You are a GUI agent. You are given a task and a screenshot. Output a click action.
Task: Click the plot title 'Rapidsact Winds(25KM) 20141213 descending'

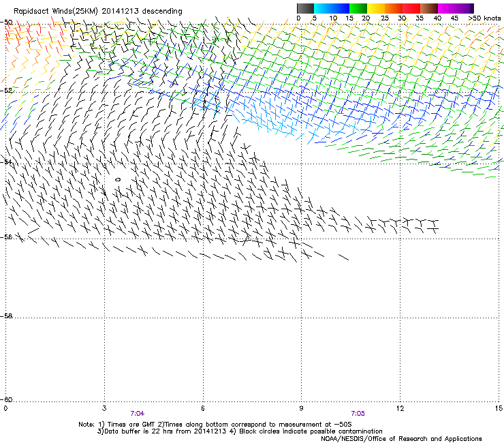[x=97, y=12]
